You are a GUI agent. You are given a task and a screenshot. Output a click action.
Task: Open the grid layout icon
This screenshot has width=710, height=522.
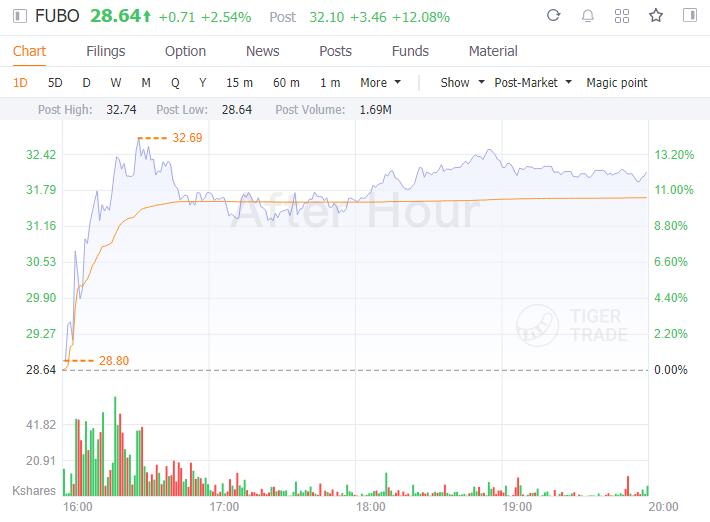[622, 16]
